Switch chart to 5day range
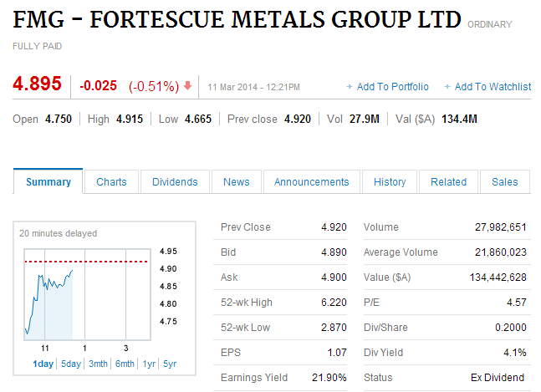 tap(72, 364)
